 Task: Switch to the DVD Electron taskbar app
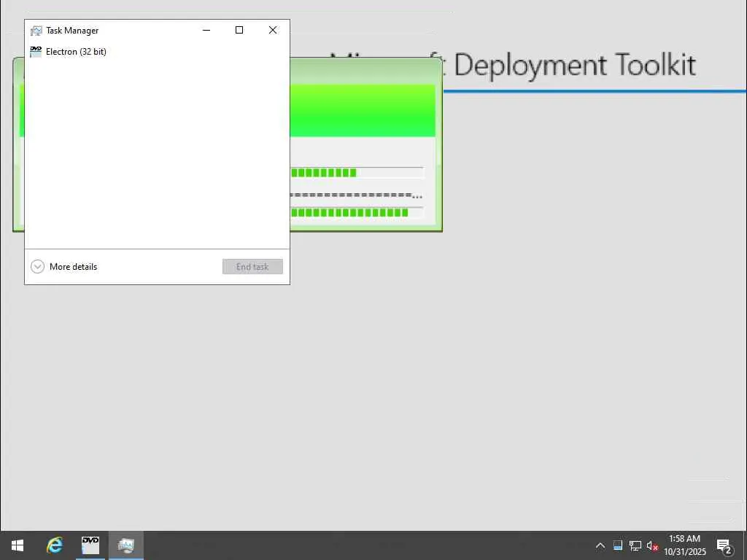[90, 545]
